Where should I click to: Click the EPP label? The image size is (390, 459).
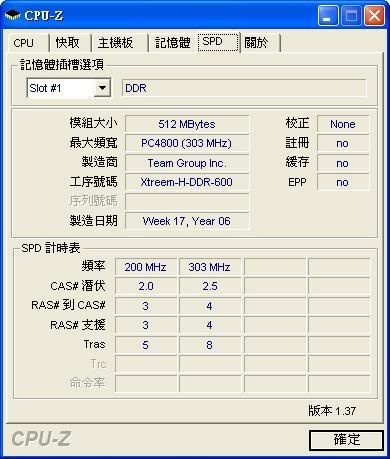pos(297,182)
